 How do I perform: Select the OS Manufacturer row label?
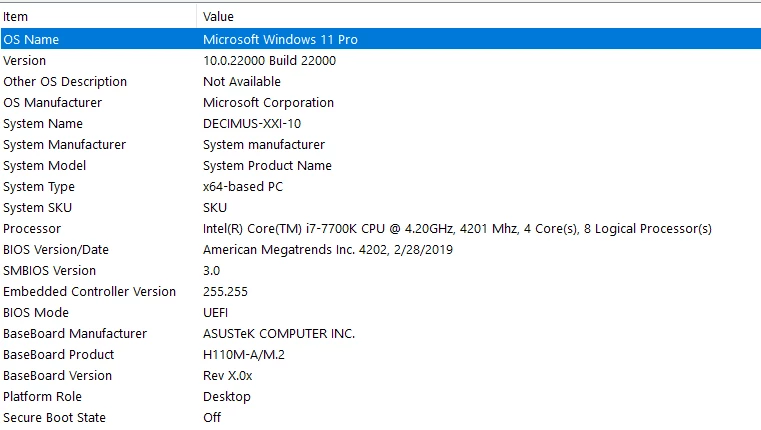tap(52, 102)
